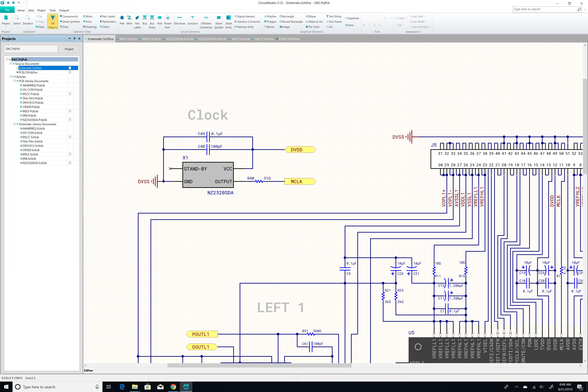Insert a Pie Chart

tap(312, 27)
